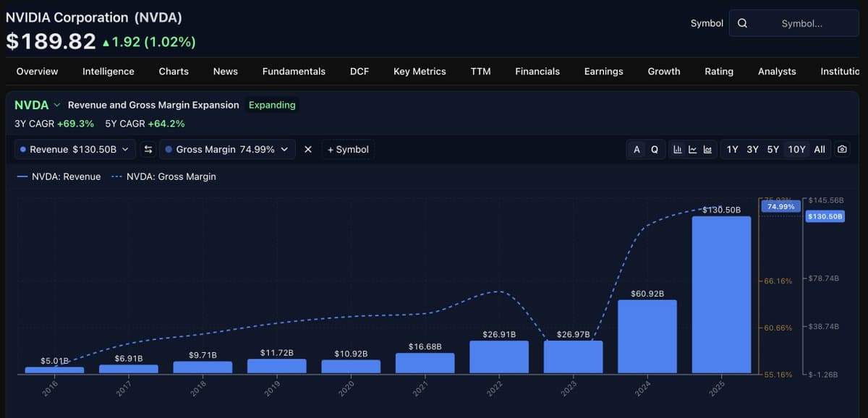Open search using the magnifier icon

(742, 22)
